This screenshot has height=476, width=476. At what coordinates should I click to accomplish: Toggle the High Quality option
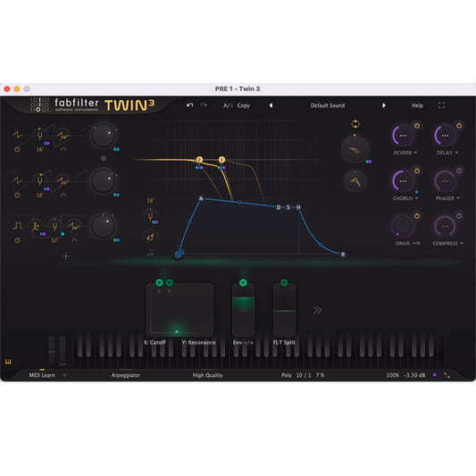(x=207, y=375)
